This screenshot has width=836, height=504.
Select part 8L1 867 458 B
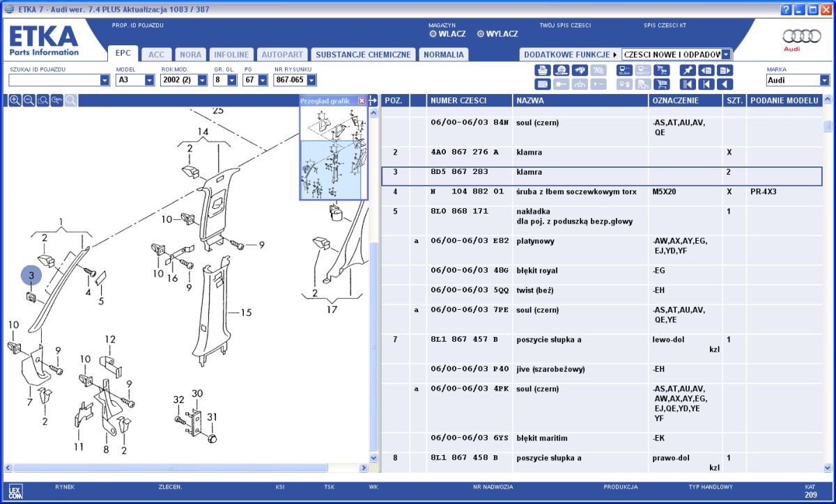click(464, 458)
